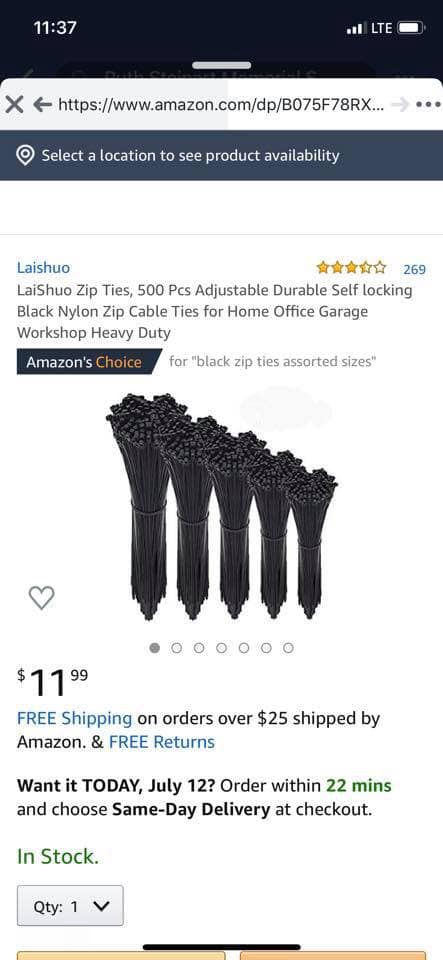Tap the location pin icon
443x960 pixels.
click(24, 156)
